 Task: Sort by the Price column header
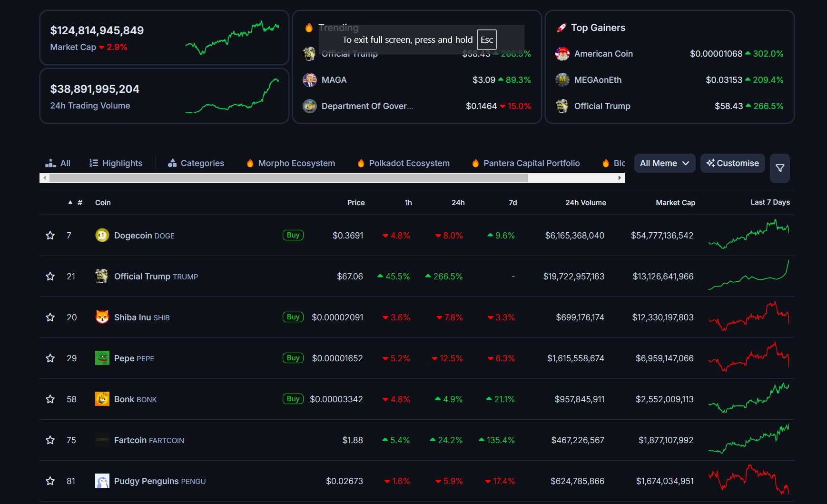pyautogui.click(x=356, y=202)
